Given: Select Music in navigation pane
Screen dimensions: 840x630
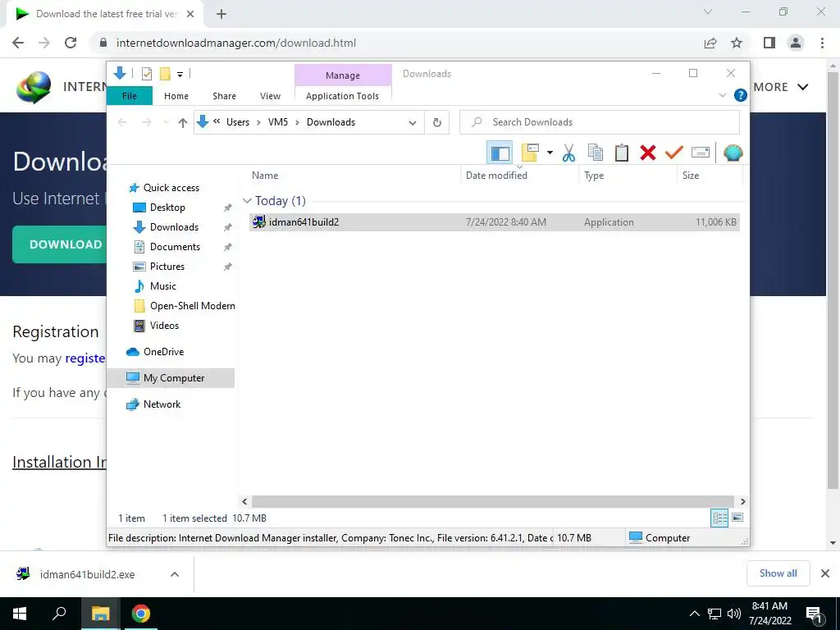Looking at the screenshot, I should 163,286.
